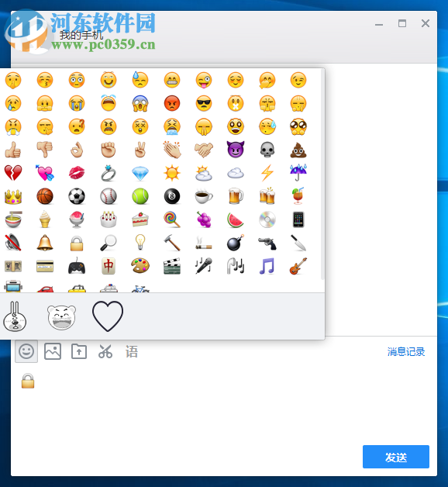Screen dimensions: 448x487
Task: Insert the gold crown emoji
Action: (x=13, y=197)
